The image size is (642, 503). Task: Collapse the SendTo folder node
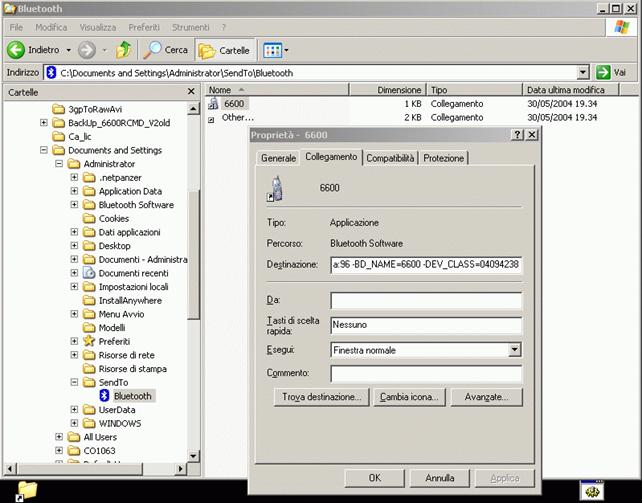click(74, 382)
